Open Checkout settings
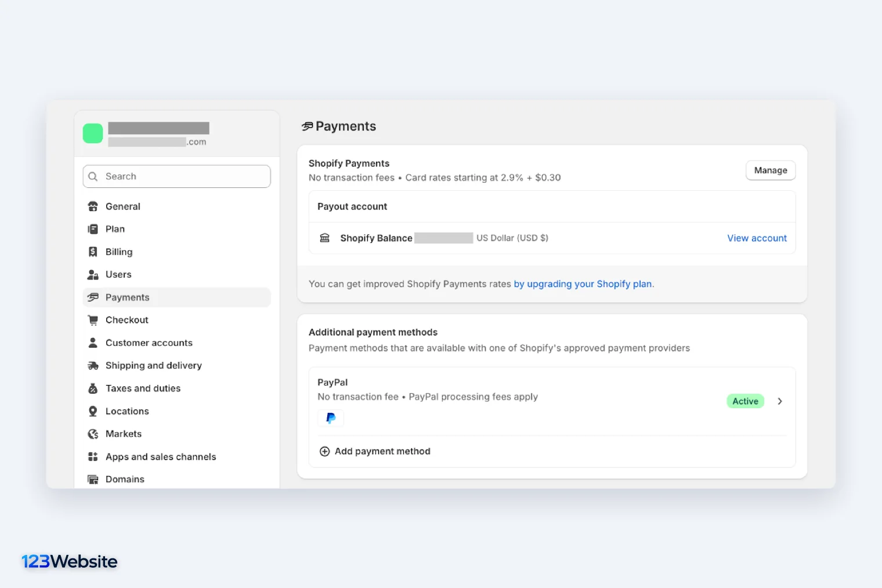 (x=176, y=320)
